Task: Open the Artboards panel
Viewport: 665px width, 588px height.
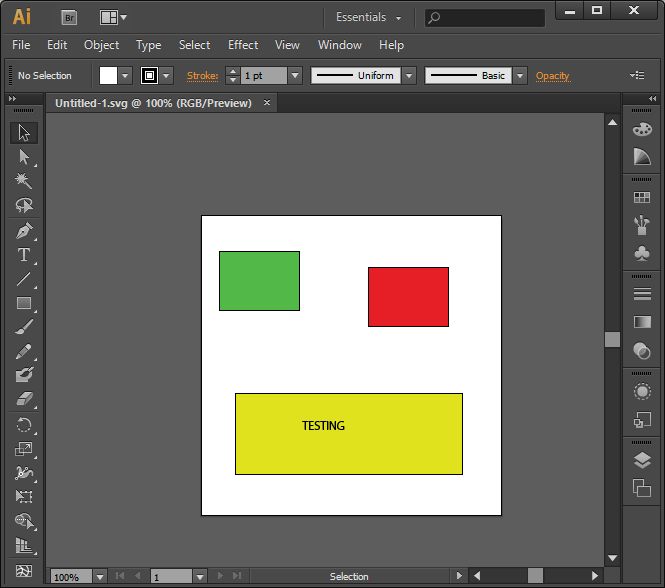Action: 642,488
